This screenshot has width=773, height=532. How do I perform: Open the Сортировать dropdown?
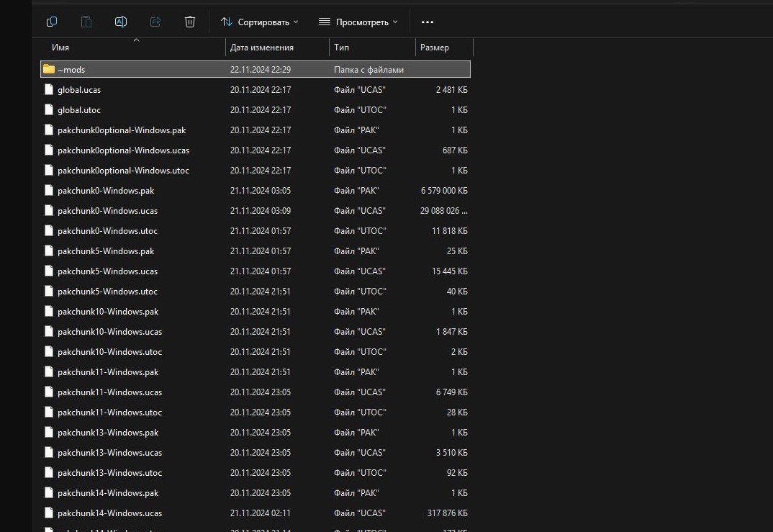(259, 22)
